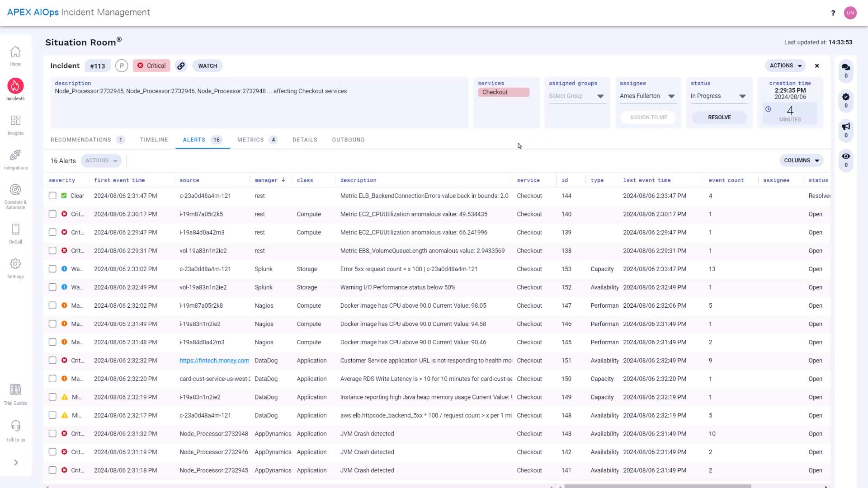Open the DETAILS tab
Viewport: 868px width, 488px height.
[x=305, y=140]
